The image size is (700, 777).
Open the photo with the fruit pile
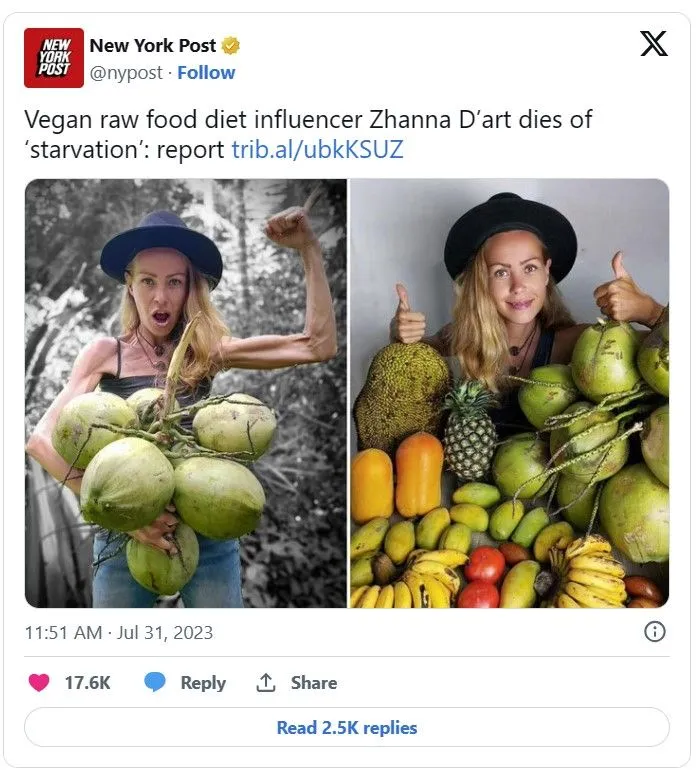(x=509, y=393)
